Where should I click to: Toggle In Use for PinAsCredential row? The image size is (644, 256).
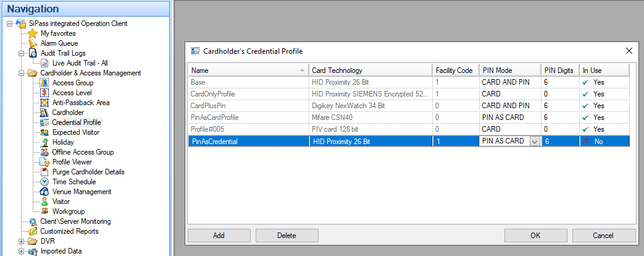[585, 142]
